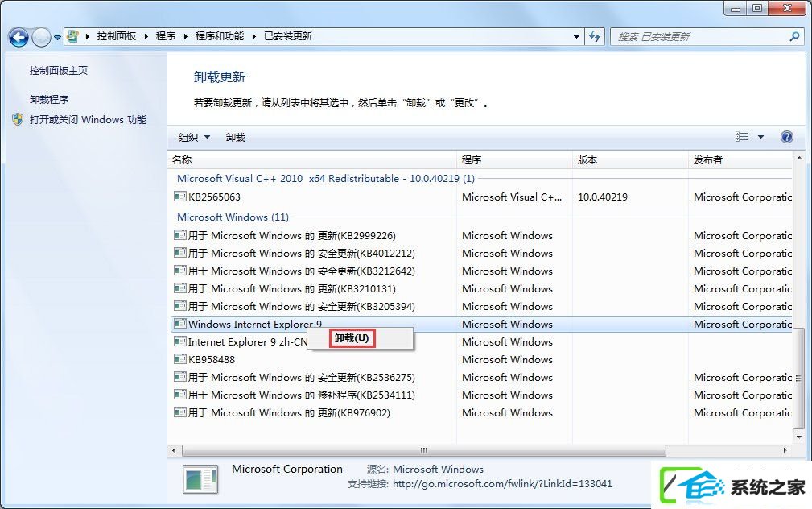Image resolution: width=812 pixels, height=509 pixels.
Task: Click the icon beside KB2565063
Action: pos(180,197)
